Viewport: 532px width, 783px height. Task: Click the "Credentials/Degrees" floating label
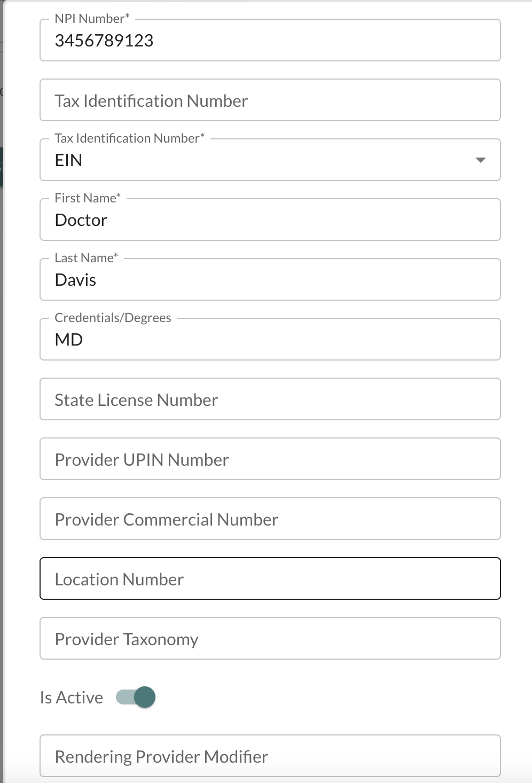coord(113,318)
